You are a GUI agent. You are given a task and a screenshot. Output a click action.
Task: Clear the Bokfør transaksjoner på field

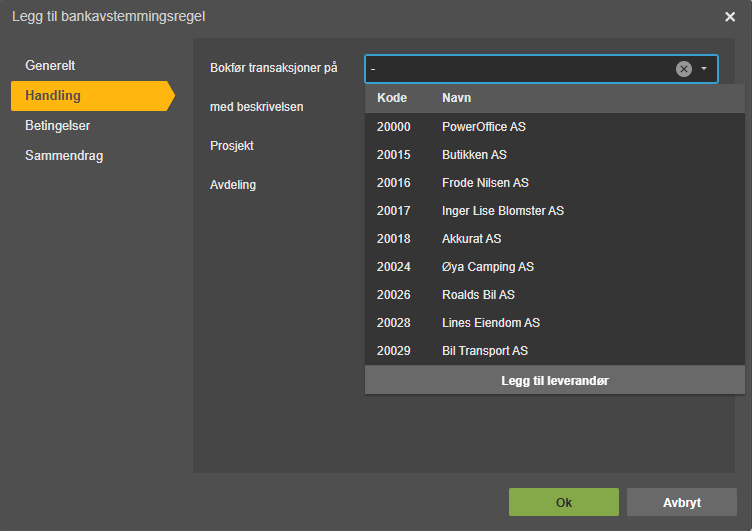(683, 69)
